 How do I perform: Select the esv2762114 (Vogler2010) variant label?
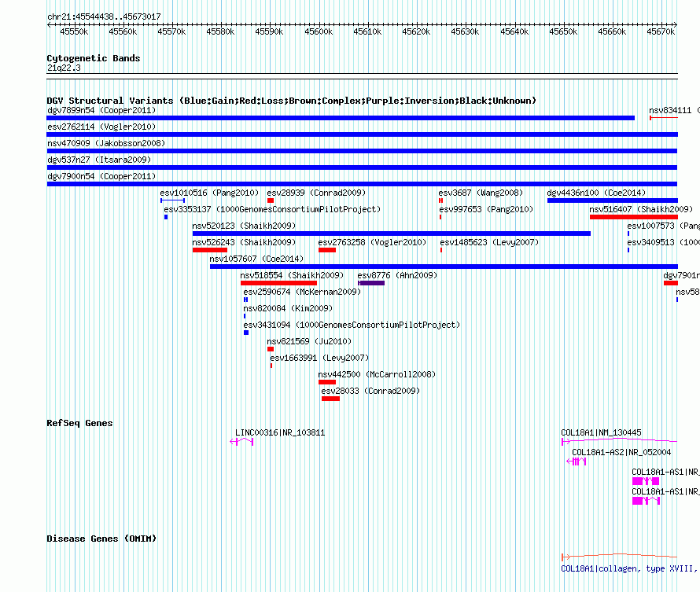click(101, 127)
